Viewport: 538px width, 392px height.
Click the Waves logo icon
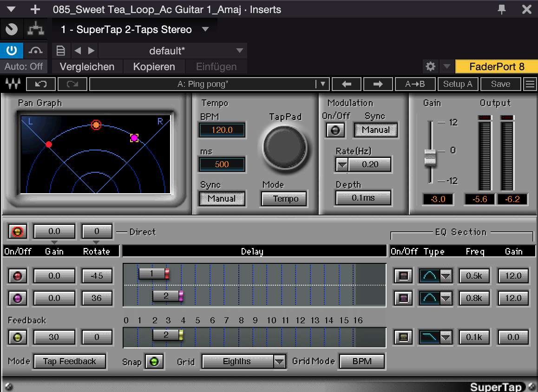click(x=13, y=84)
